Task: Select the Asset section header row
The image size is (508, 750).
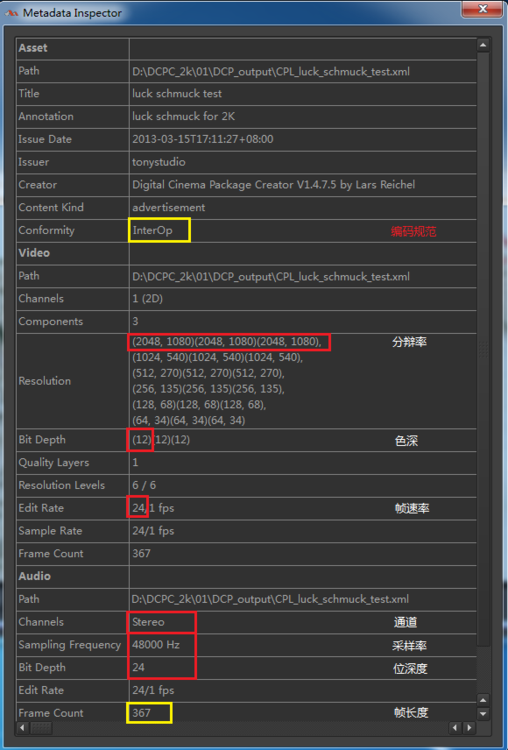Action: tap(246, 48)
